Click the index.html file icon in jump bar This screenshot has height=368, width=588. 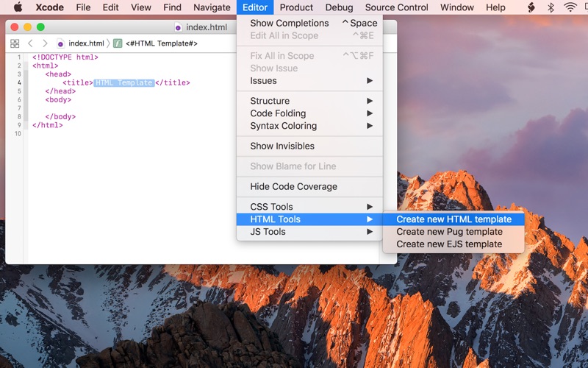(x=60, y=43)
